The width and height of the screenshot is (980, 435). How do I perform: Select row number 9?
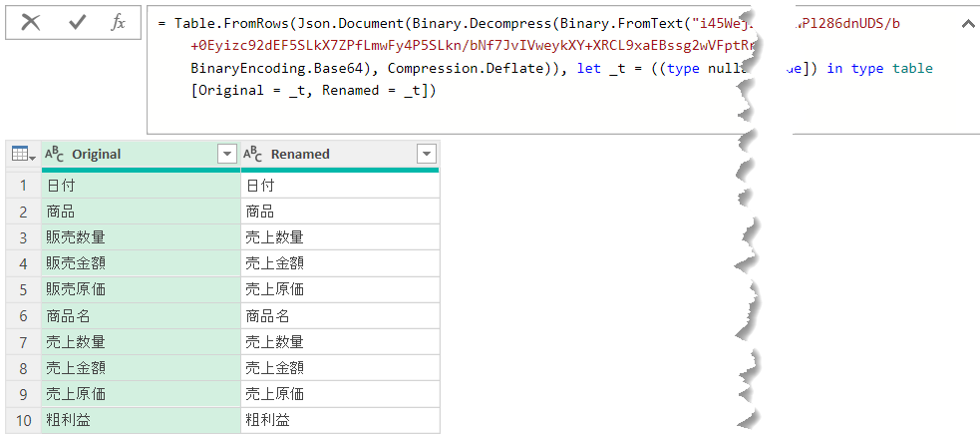(x=24, y=394)
